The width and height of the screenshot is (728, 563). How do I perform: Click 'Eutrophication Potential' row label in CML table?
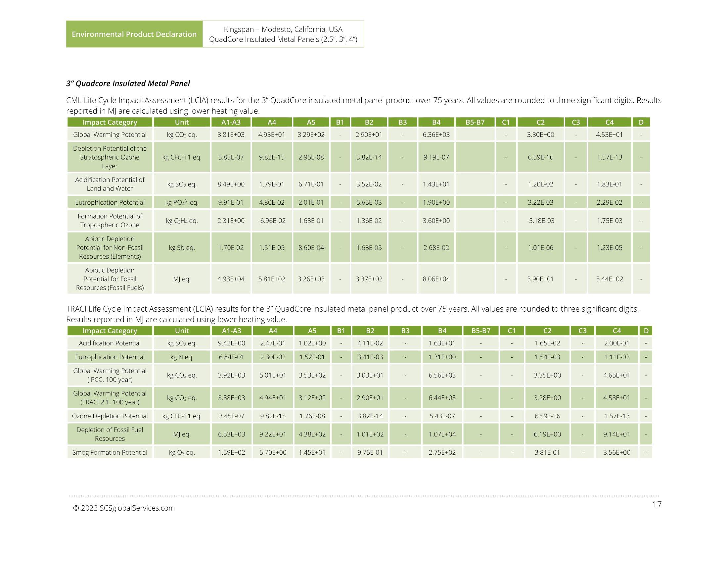(110, 202)
